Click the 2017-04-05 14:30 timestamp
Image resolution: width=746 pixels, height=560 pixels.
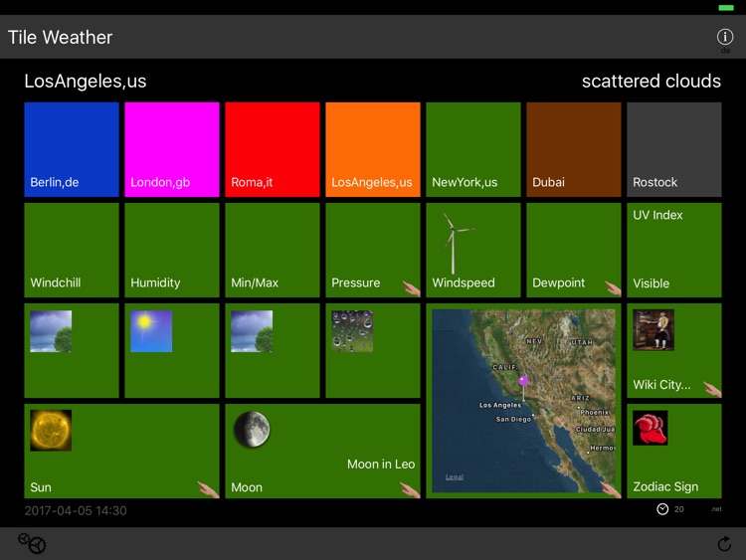click(x=76, y=510)
